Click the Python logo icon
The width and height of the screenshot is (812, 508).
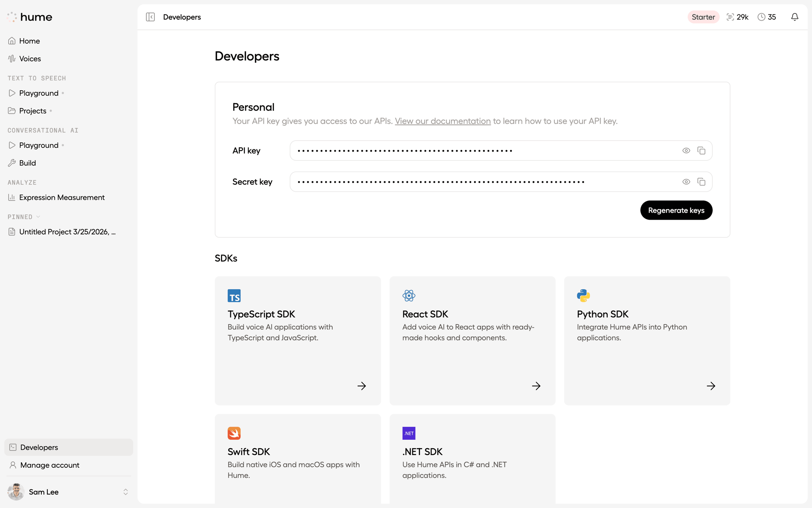pyautogui.click(x=583, y=295)
